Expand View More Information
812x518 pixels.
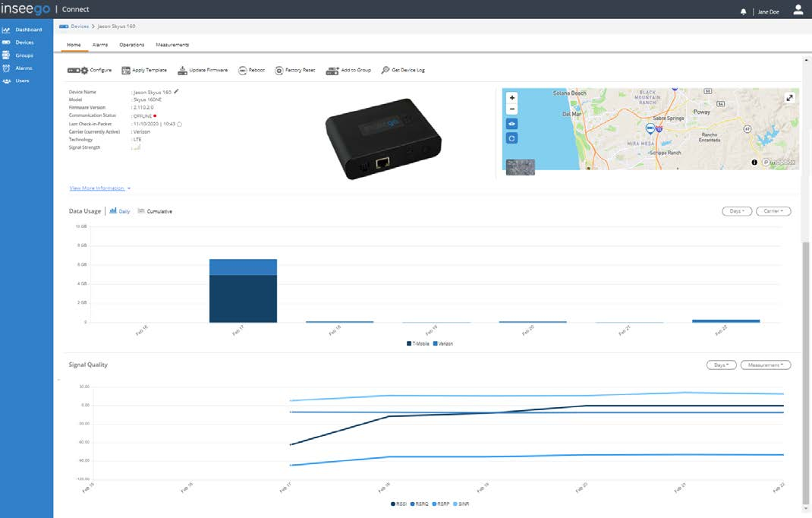click(100, 188)
